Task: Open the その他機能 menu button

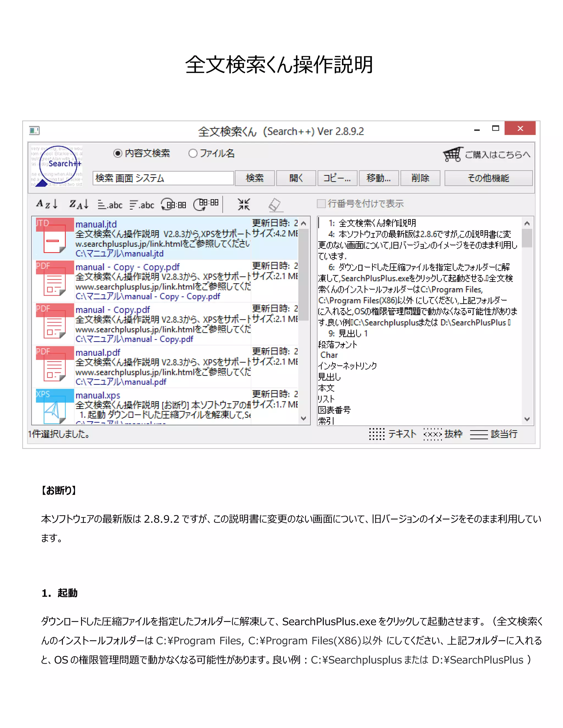Action: [488, 178]
